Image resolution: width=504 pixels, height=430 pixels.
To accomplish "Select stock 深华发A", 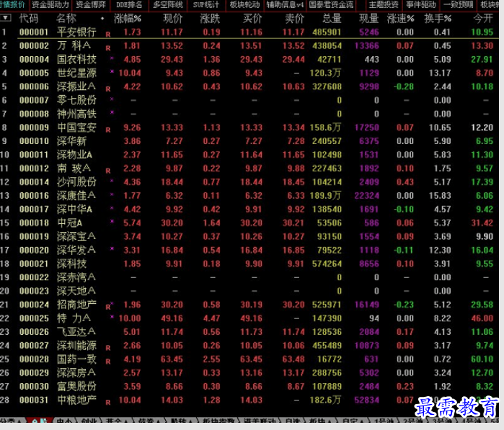I will pyautogui.click(x=76, y=250).
